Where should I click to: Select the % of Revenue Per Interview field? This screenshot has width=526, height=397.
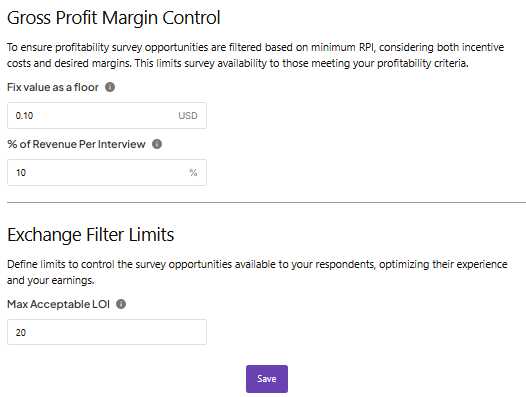107,172
